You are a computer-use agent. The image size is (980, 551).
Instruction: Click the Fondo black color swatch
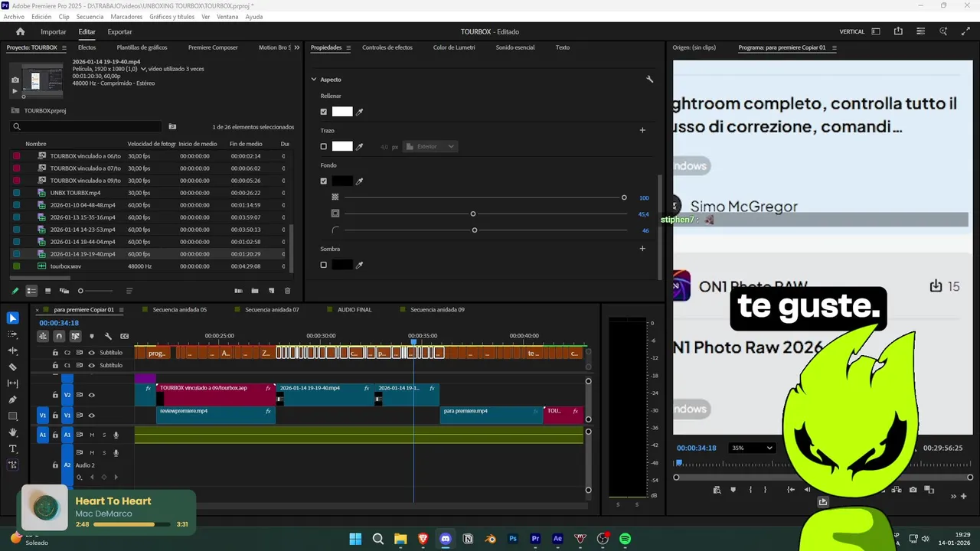coord(342,181)
